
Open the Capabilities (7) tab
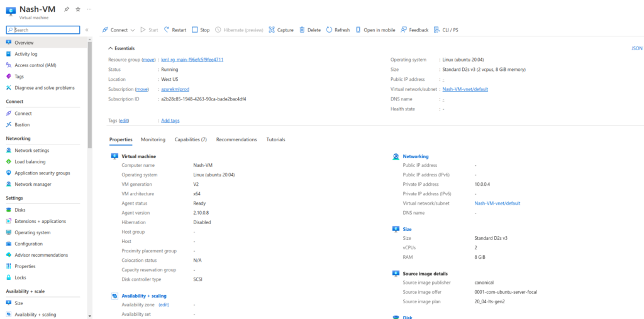(x=191, y=139)
